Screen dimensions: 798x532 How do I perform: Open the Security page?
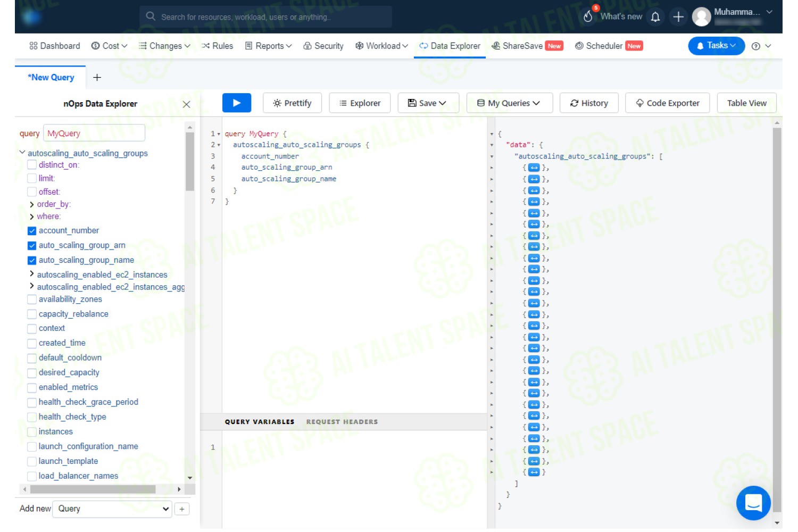(323, 46)
